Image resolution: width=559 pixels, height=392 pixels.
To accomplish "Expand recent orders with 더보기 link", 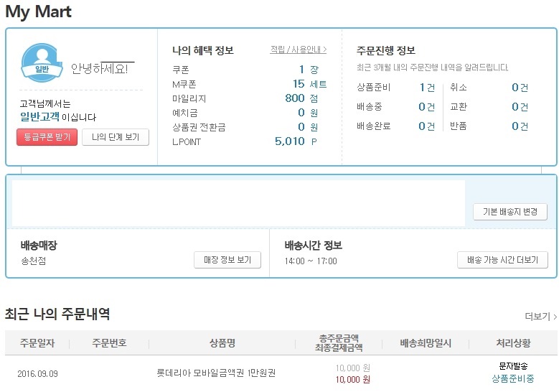I will (x=540, y=317).
